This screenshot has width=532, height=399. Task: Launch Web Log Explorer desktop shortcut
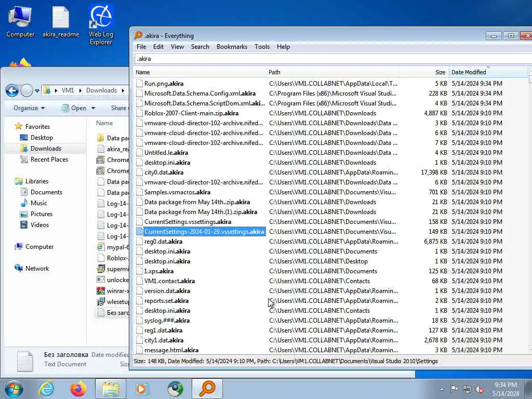pyautogui.click(x=101, y=25)
